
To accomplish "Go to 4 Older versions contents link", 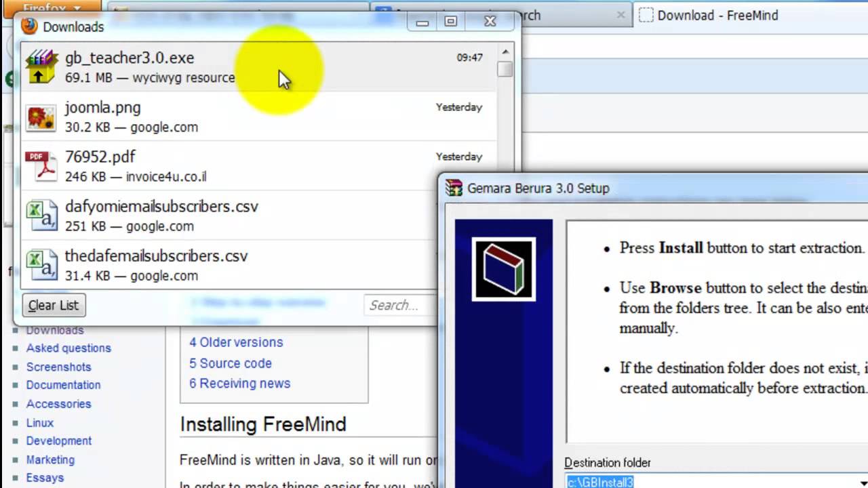I will point(236,342).
